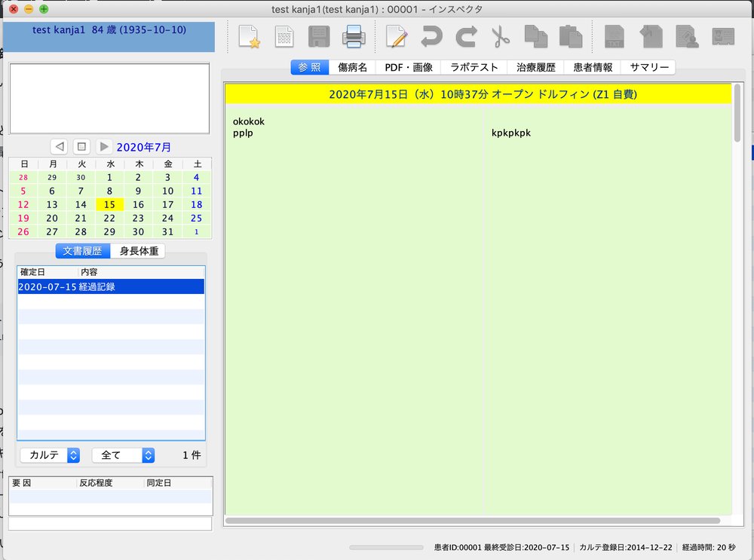Jump to current month with square button
The height and width of the screenshot is (560, 754).
pyautogui.click(x=81, y=146)
